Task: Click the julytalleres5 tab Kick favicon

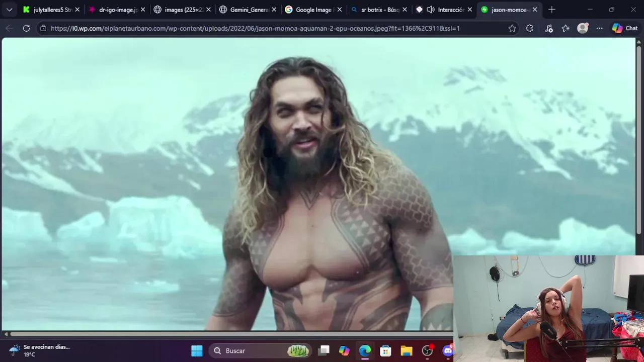Action: pyautogui.click(x=27, y=10)
